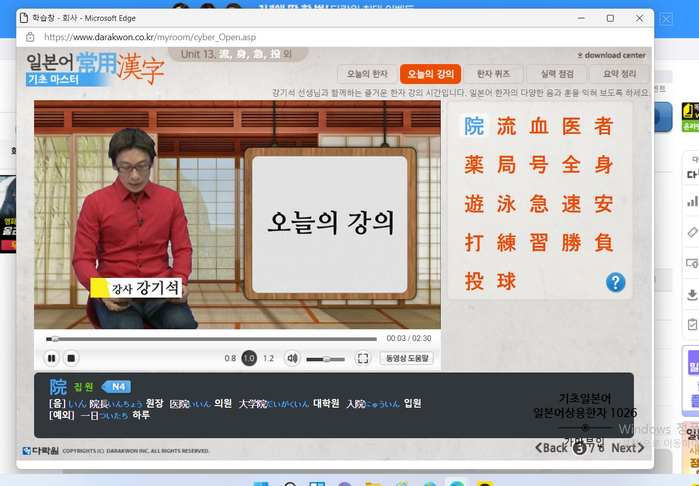Pause the lecture video

pyautogui.click(x=52, y=358)
